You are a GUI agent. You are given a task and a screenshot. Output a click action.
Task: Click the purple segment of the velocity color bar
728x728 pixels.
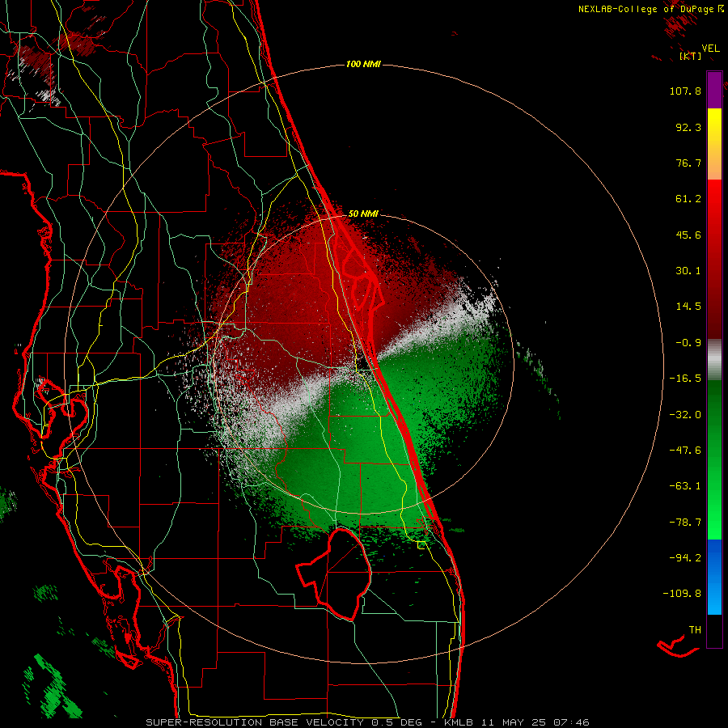click(714, 90)
